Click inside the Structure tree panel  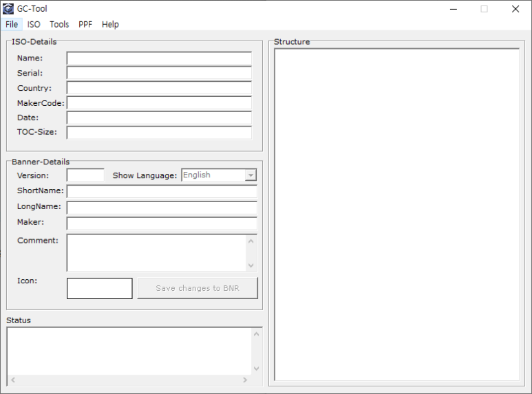pos(396,215)
